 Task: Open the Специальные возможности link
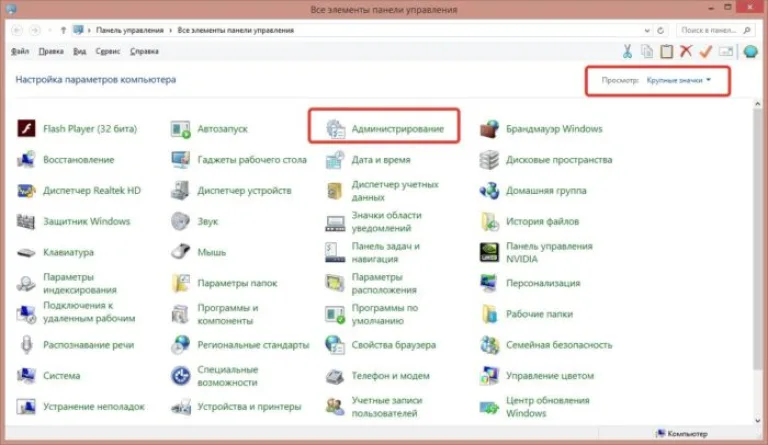pos(228,376)
